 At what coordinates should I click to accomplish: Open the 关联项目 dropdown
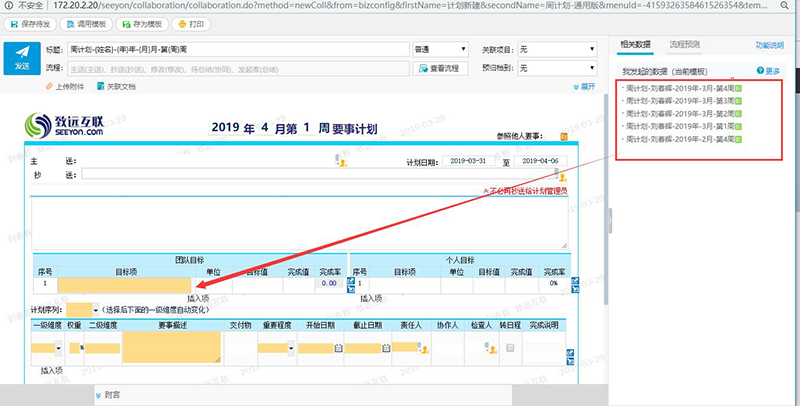point(556,48)
